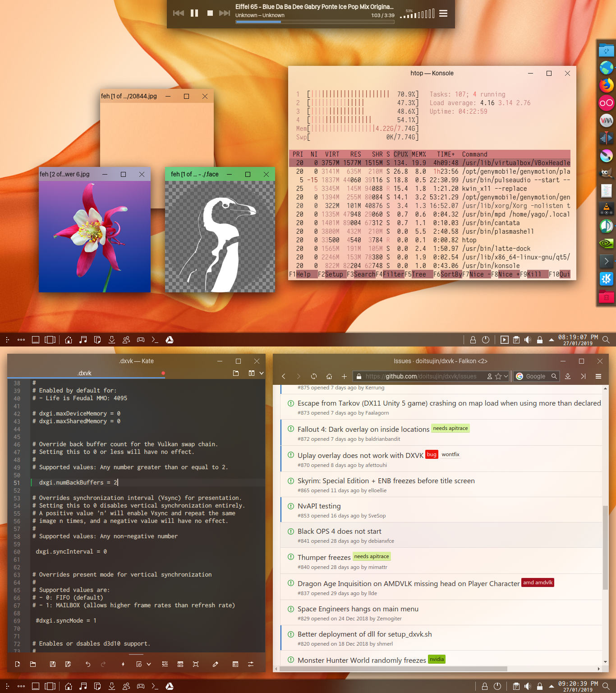The height and width of the screenshot is (693, 616).
Task: Open a new tab in Falkon
Action: click(x=344, y=376)
